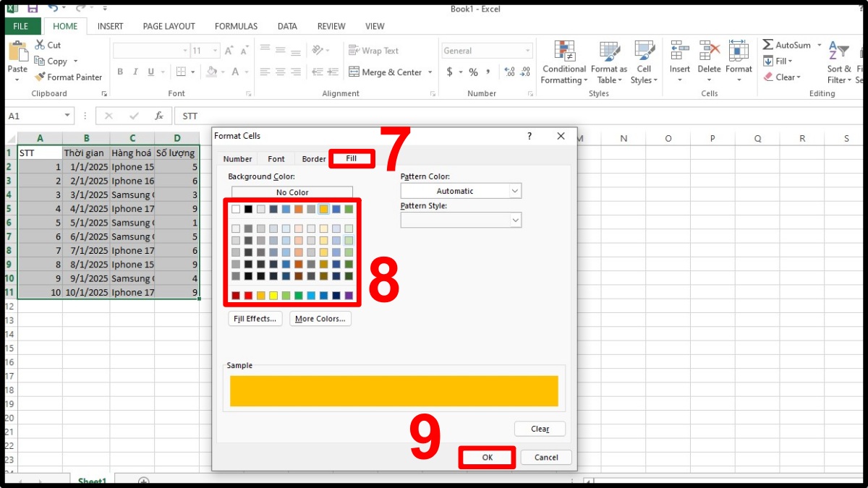Open the font name combo box
868x488 pixels.
(150, 51)
